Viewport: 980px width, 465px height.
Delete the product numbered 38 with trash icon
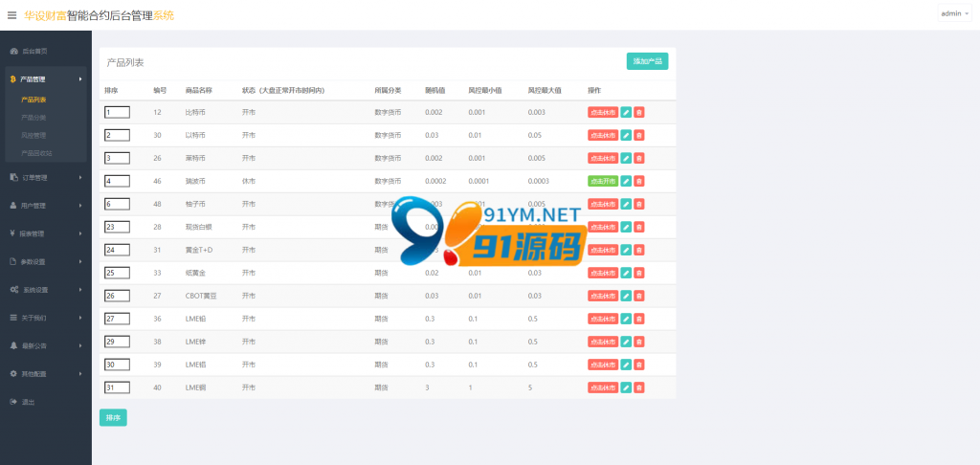click(x=638, y=342)
